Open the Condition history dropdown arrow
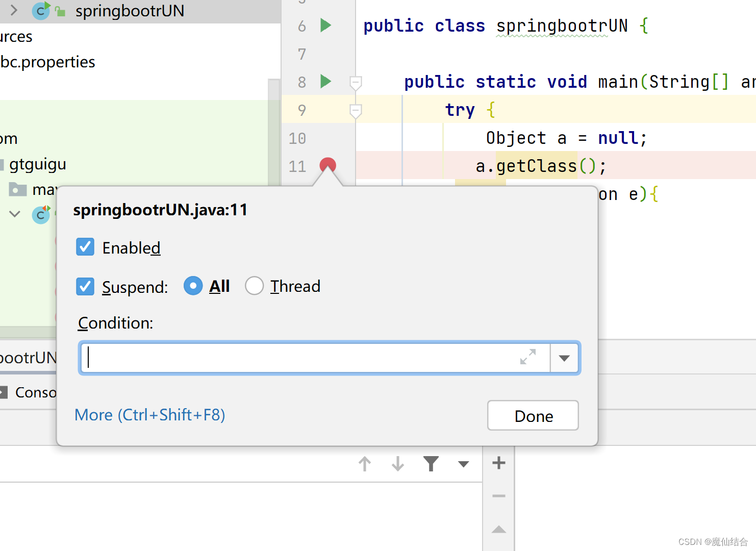756x551 pixels. (x=564, y=358)
